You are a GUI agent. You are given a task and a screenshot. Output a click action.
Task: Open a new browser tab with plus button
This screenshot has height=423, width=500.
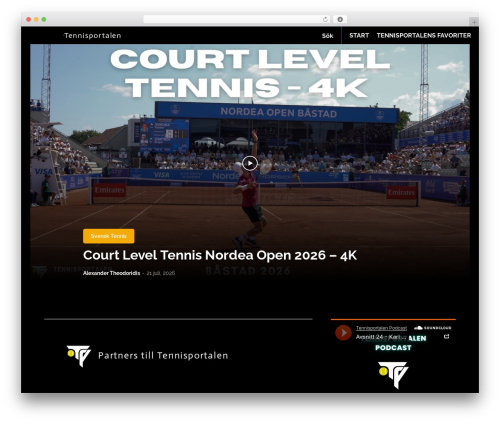point(474,22)
